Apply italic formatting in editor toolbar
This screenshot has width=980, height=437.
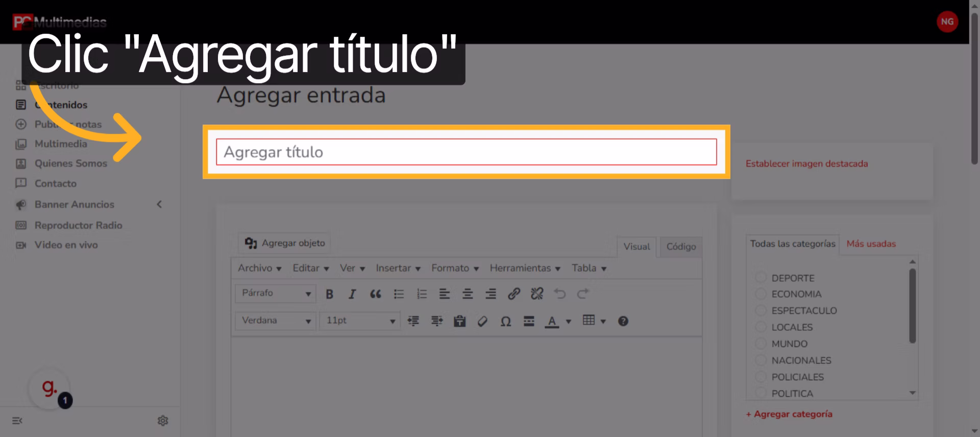tap(352, 294)
